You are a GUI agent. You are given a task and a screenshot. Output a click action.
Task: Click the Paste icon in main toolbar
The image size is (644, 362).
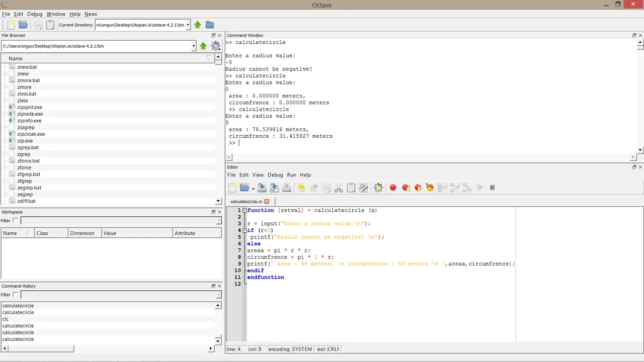pyautogui.click(x=50, y=25)
